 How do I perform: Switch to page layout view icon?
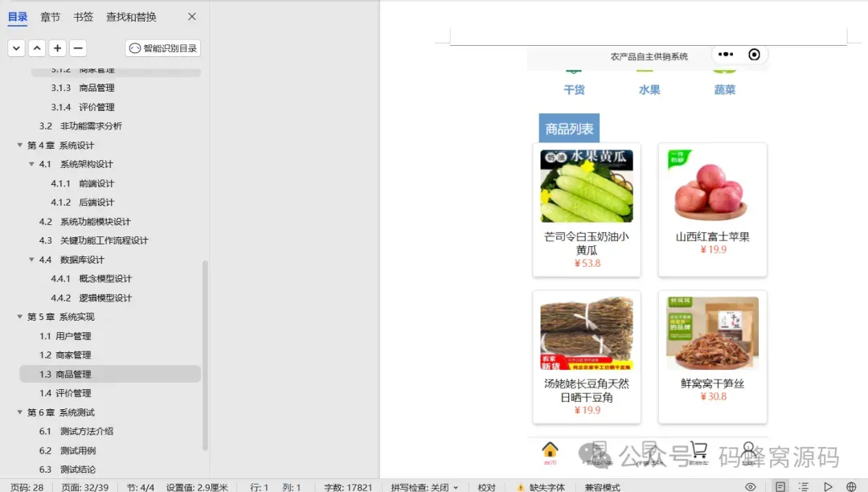click(x=780, y=487)
